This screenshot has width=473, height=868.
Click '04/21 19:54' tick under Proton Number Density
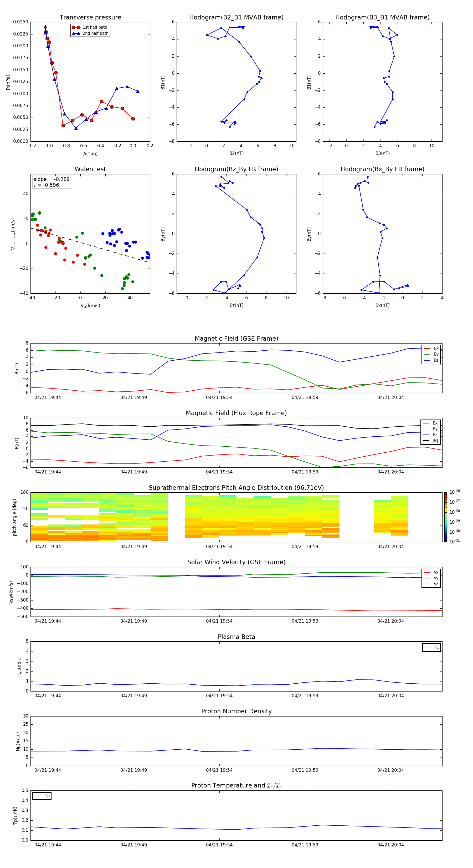219,770
